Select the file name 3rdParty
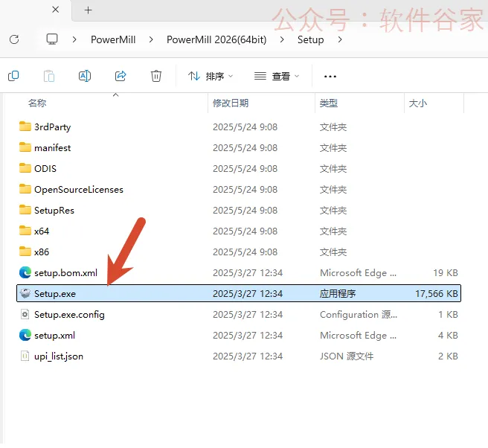488x448 pixels. coord(53,127)
